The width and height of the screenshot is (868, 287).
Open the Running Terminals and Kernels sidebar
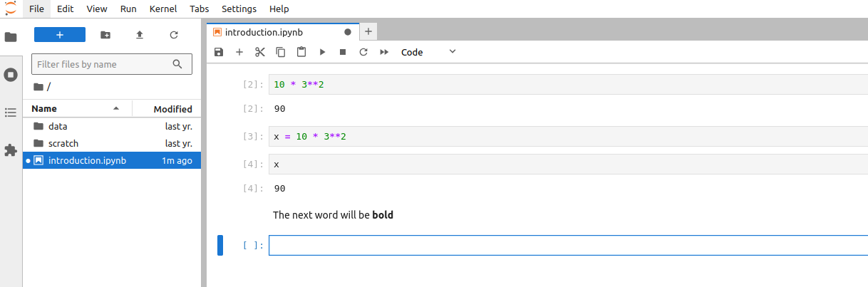click(x=11, y=74)
